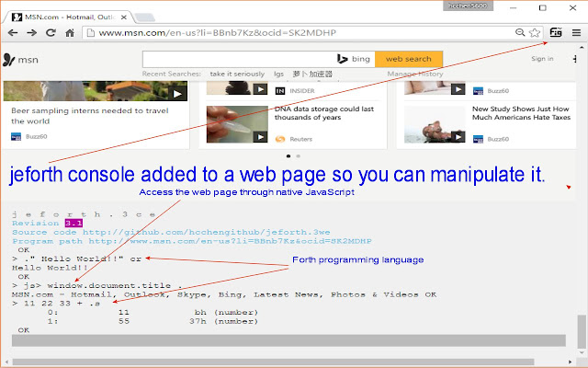The height and width of the screenshot is (368, 588).
Task: Focus the Bing search input box
Action: (239, 59)
